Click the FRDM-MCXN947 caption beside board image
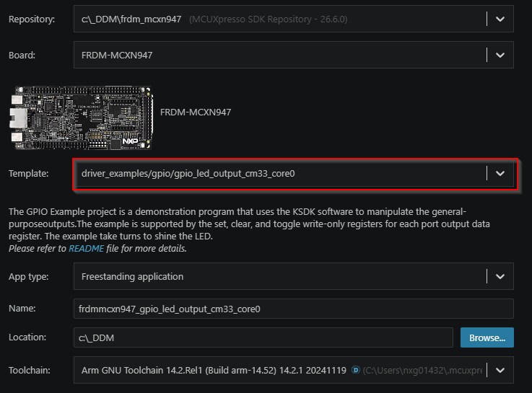The image size is (532, 393). pos(196,112)
